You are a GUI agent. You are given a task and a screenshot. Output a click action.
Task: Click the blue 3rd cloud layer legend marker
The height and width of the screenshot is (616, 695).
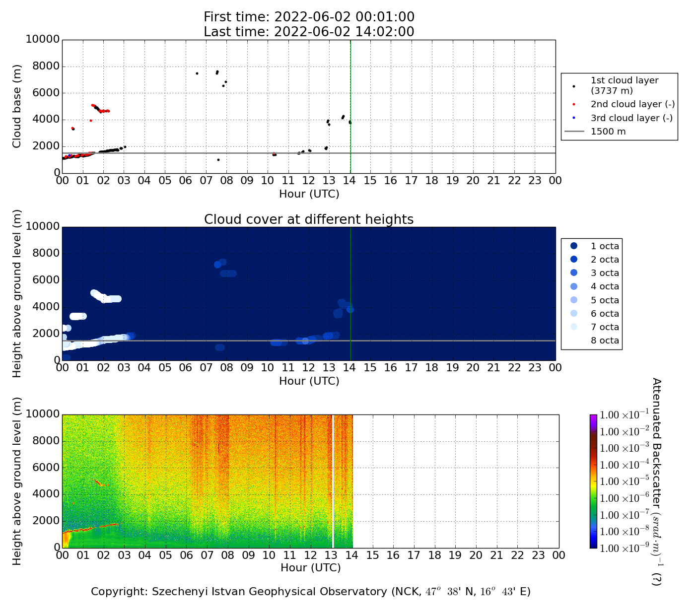coord(574,118)
